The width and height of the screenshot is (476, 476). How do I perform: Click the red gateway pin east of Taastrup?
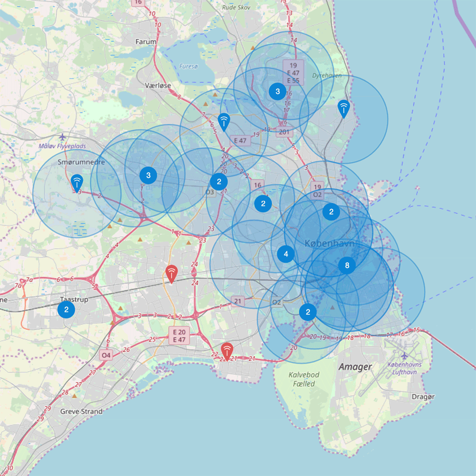pyautogui.click(x=171, y=274)
